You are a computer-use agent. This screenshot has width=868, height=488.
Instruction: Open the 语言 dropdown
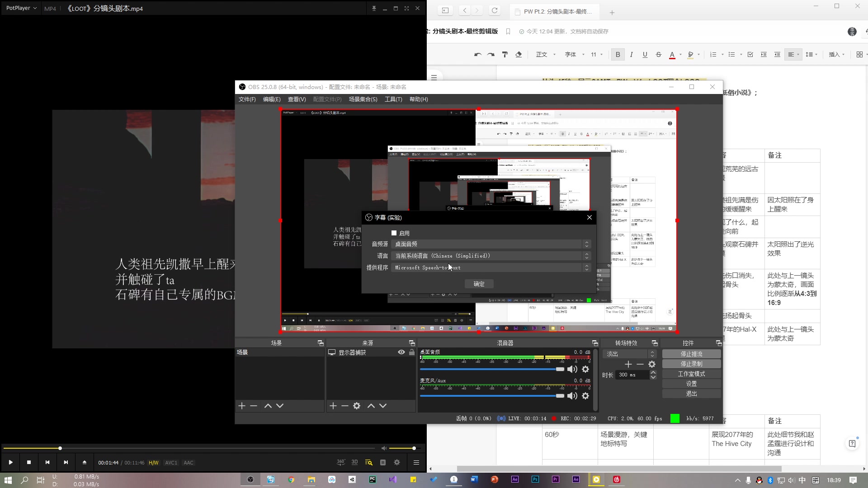(491, 256)
